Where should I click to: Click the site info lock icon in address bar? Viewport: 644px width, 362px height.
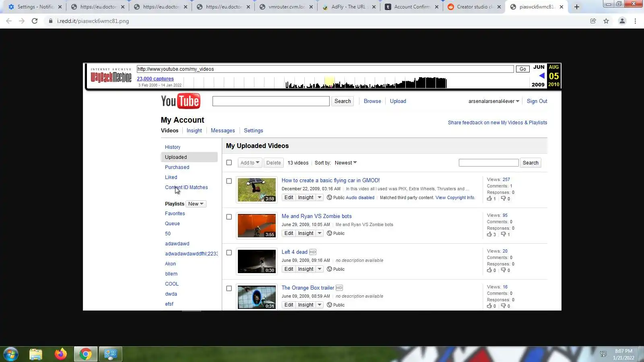(x=51, y=21)
